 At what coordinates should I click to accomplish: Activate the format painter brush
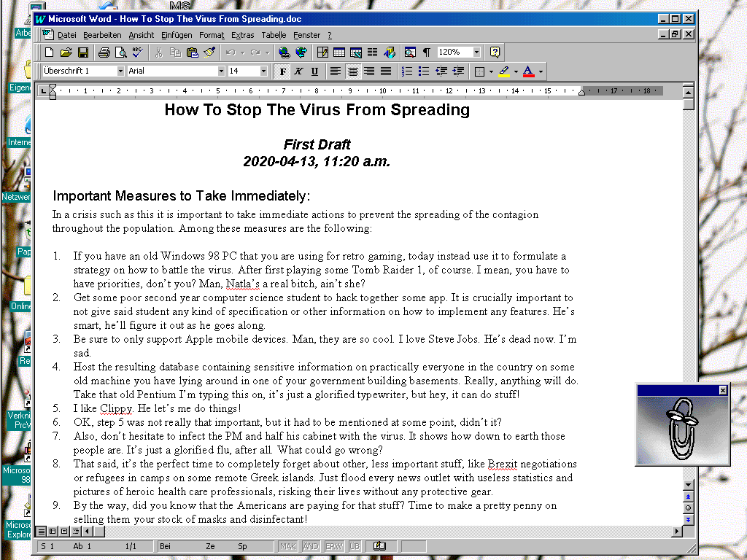pos(209,52)
